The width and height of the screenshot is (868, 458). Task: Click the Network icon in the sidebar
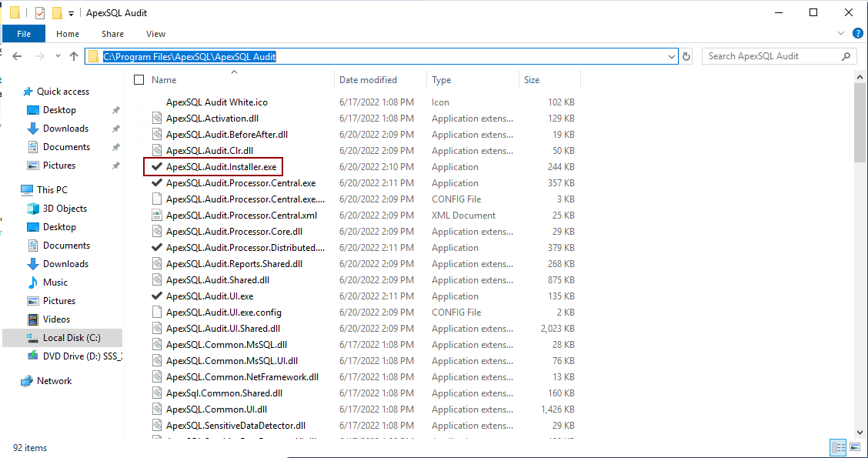click(27, 381)
